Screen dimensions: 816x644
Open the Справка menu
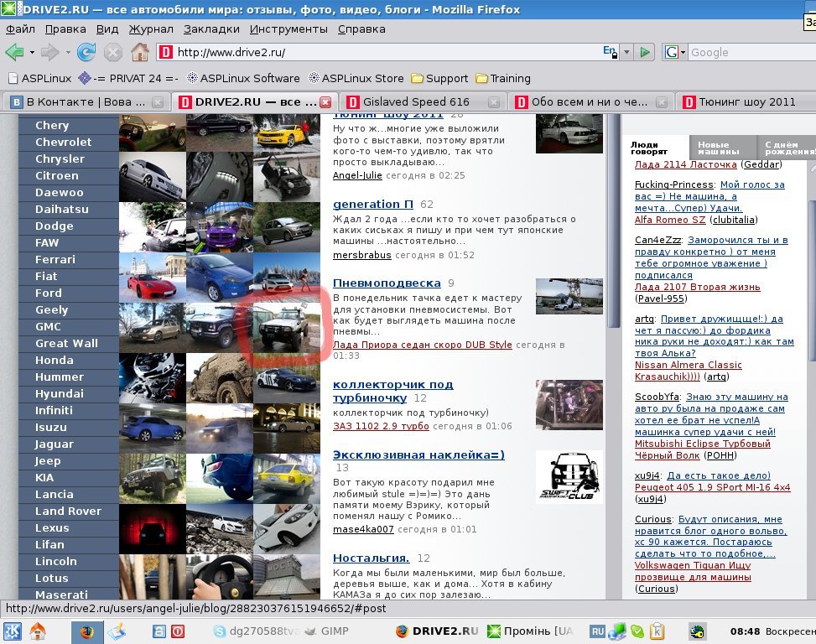coord(361,29)
